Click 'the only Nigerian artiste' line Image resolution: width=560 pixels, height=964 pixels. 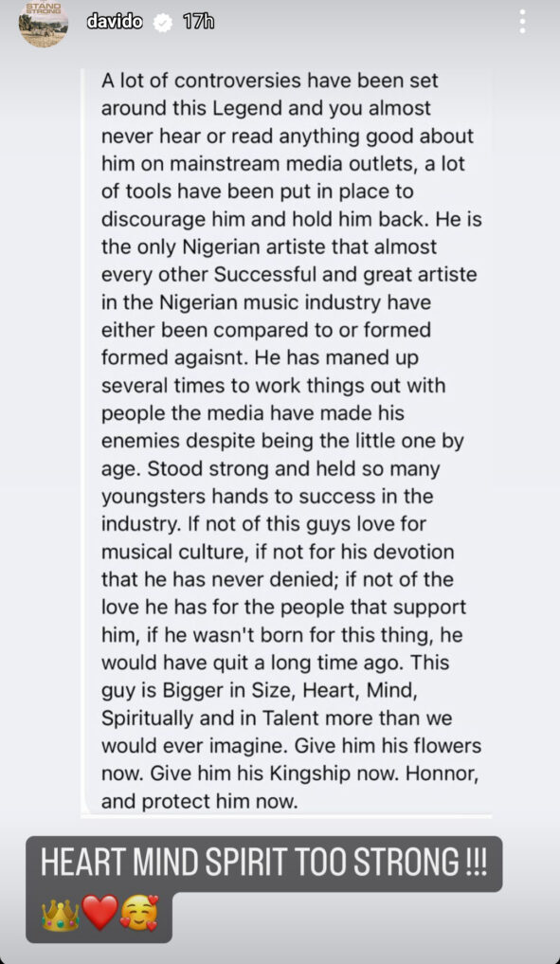[268, 247]
